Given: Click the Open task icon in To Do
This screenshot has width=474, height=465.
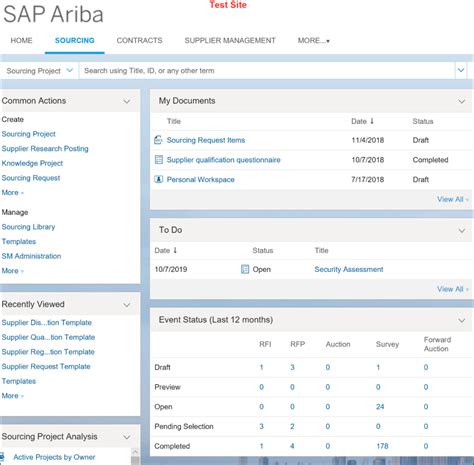Looking at the screenshot, I should tap(245, 269).
